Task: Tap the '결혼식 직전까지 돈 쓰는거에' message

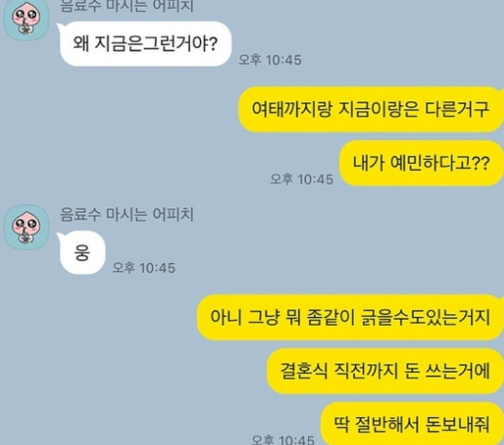Action: 386,371
